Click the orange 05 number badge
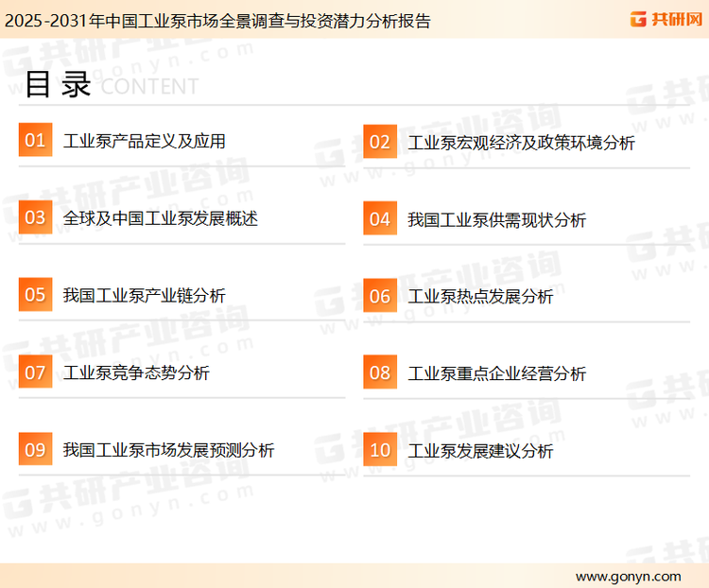This screenshot has height=588, width=709. coord(35,294)
